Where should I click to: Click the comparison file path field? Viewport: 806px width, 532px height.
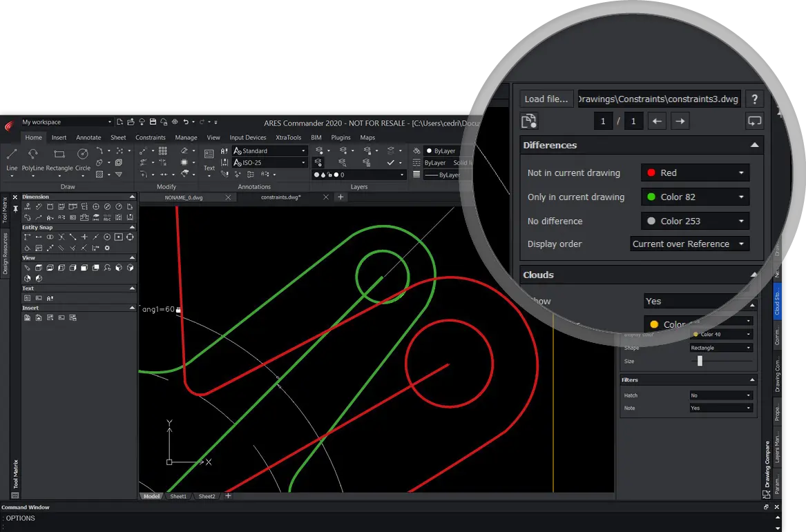coord(659,99)
